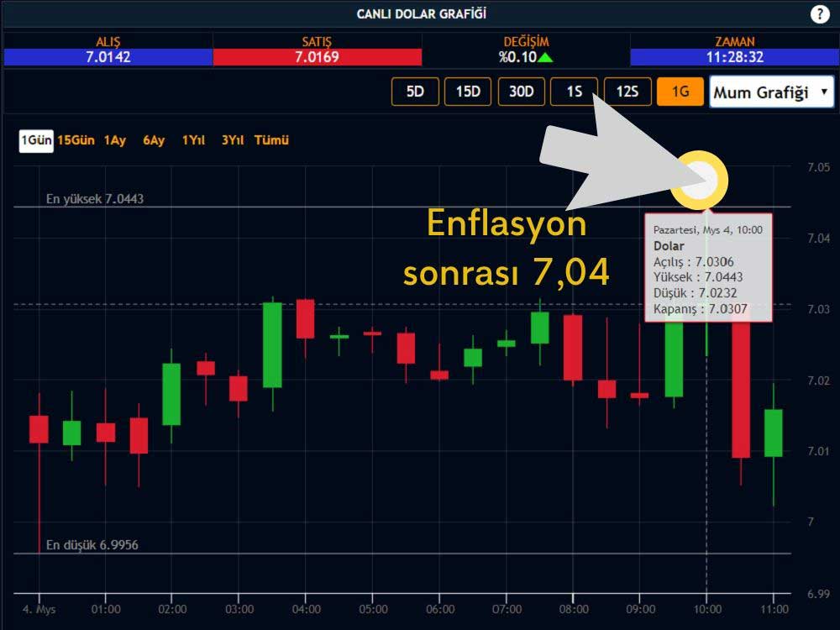Image resolution: width=840 pixels, height=630 pixels.
Task: Click the tooltip date Pazartesi, Mys 4, 10:00
Action: 707,230
